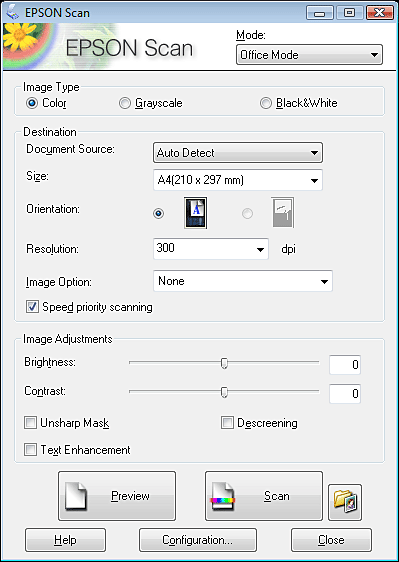Open the Size dropdown showing A4
Image resolution: width=399 pixels, height=562 pixels.
[x=238, y=180]
